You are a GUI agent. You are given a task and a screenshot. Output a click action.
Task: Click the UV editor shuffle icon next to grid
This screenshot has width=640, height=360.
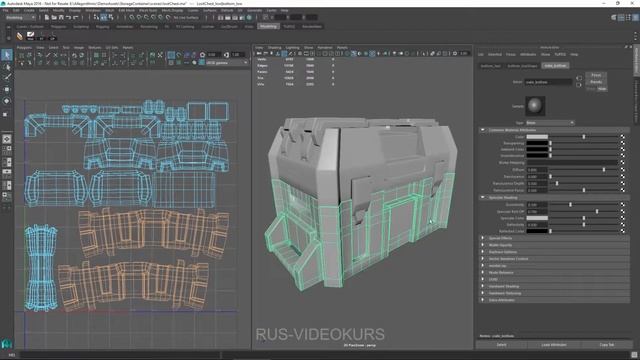pos(160,55)
